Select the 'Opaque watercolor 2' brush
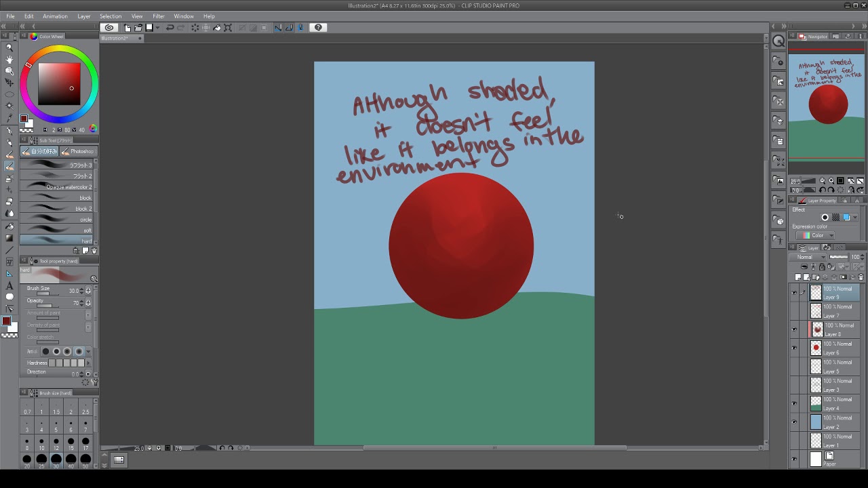Viewport: 868px width, 488px height. click(x=56, y=187)
